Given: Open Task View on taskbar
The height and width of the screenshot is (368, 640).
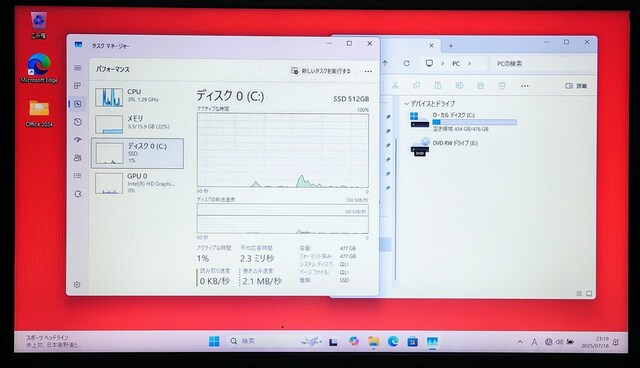Looking at the screenshot, I should pyautogui.click(x=333, y=341).
